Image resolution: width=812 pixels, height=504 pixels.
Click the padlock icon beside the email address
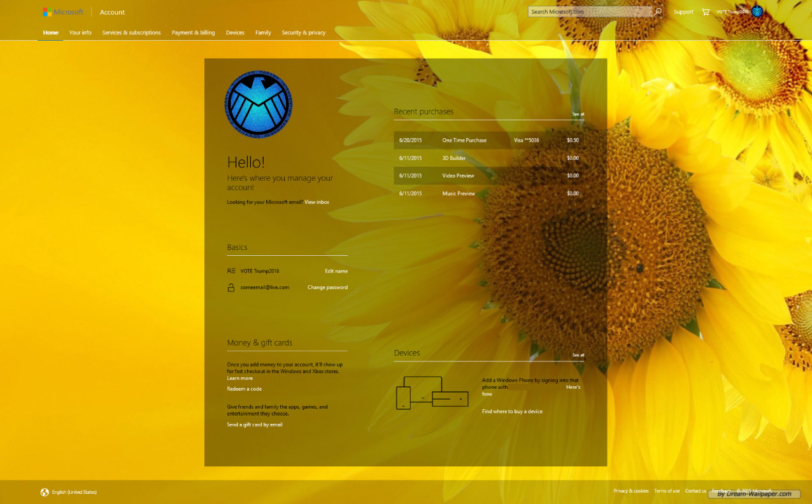[231, 286]
